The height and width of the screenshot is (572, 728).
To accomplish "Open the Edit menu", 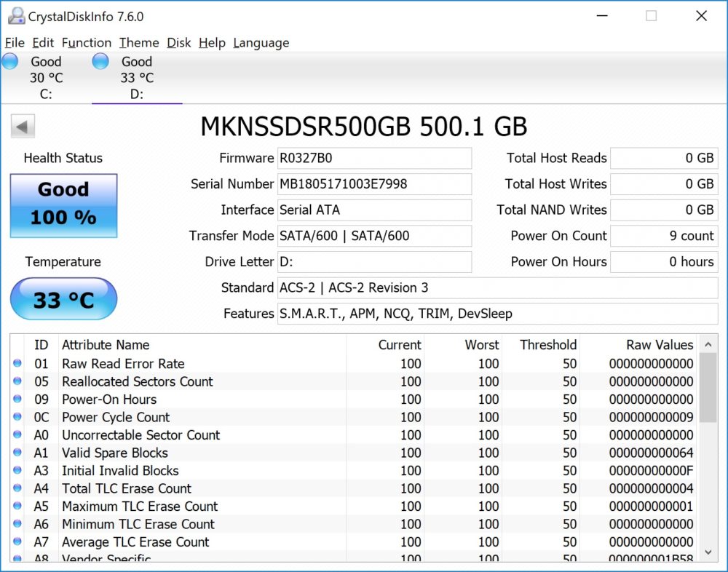I will click(43, 43).
